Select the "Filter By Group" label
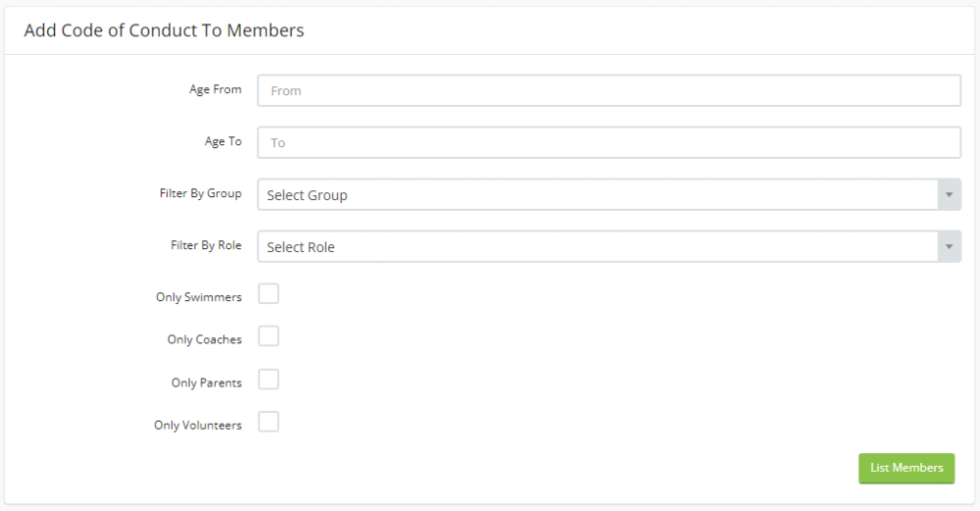The image size is (980, 511). (x=200, y=193)
